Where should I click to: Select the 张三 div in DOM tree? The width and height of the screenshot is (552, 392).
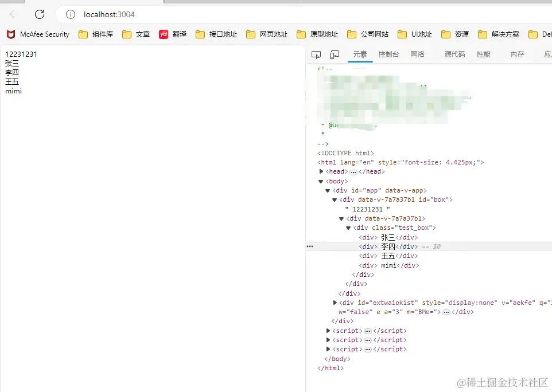(x=388, y=237)
